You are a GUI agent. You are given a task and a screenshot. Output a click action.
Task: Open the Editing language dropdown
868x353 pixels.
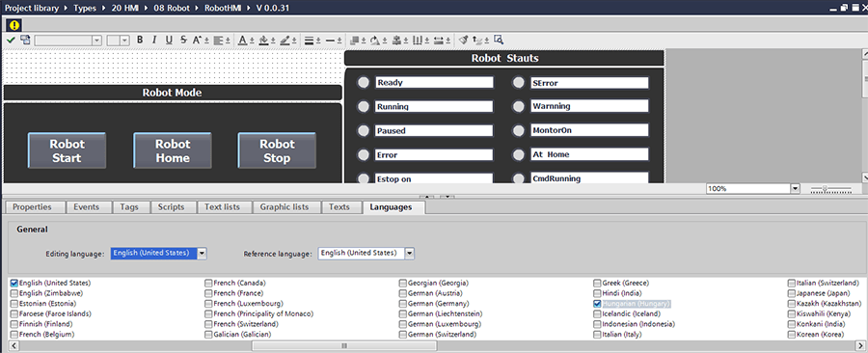point(203,253)
